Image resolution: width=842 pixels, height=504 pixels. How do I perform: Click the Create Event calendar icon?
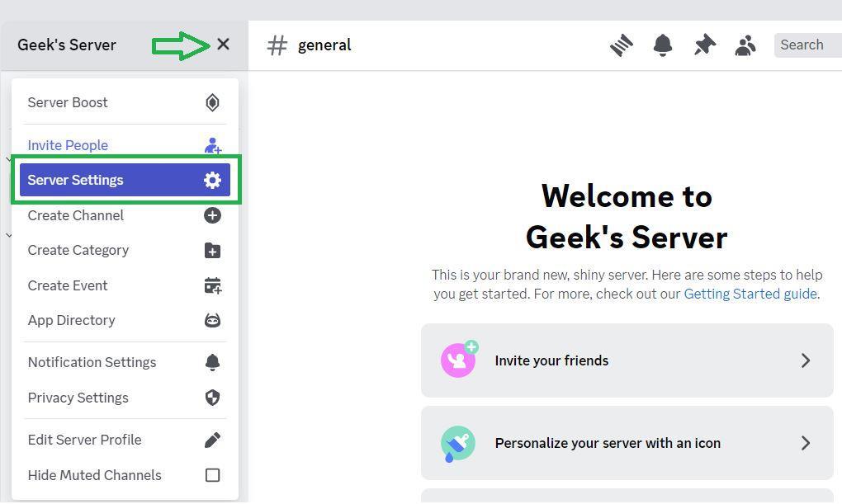pos(212,285)
